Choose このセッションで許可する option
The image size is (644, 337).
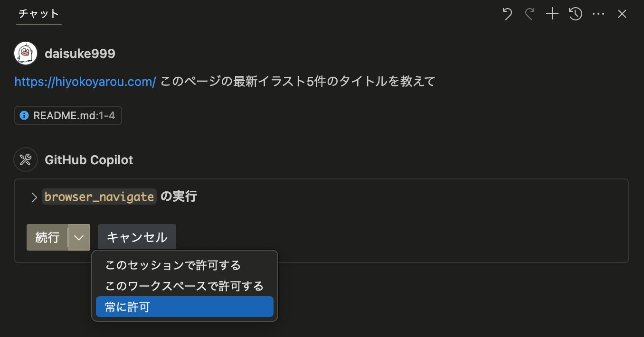click(x=173, y=265)
